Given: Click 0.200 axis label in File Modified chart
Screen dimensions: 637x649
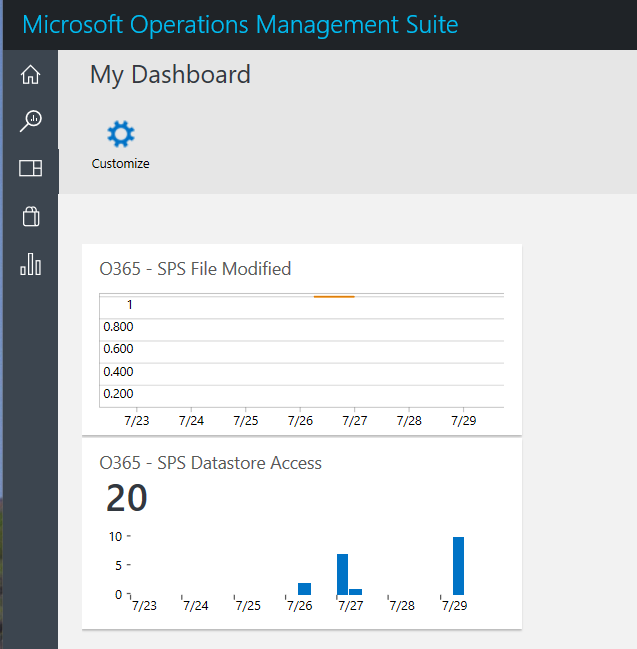Looking at the screenshot, I should [118, 393].
